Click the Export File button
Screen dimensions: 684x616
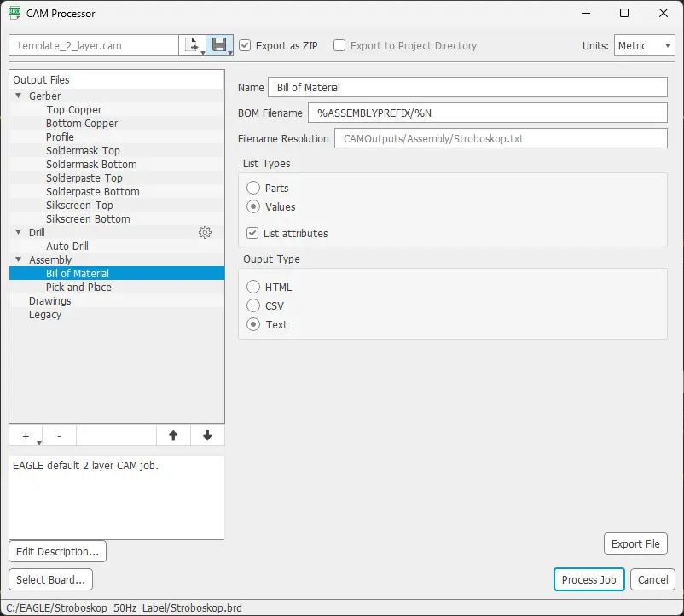pyautogui.click(x=635, y=543)
